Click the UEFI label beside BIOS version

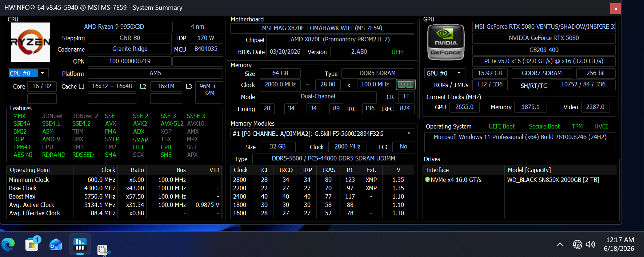(397, 52)
